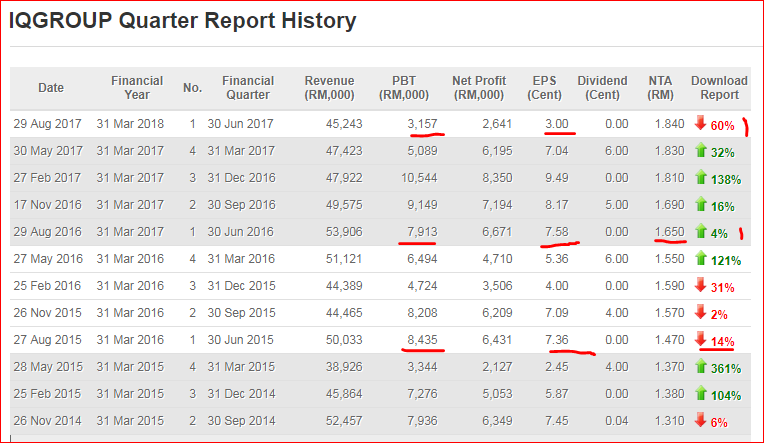Select revenue value 52,457

tap(344, 421)
